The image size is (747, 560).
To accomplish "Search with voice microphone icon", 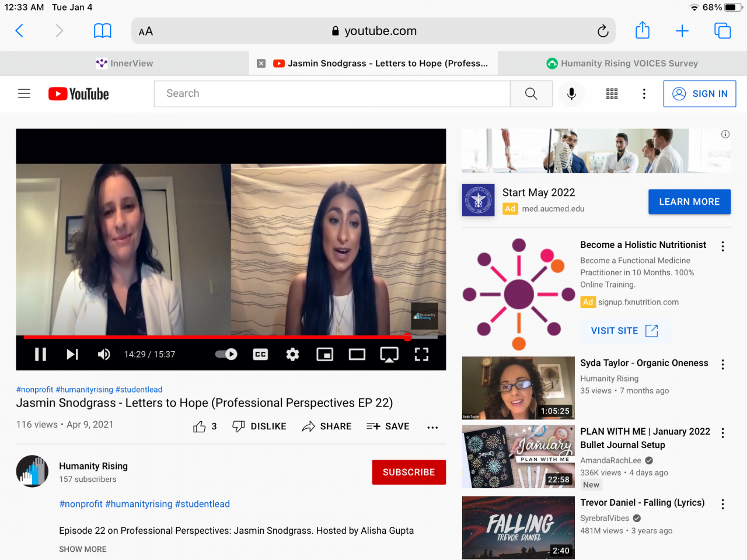I will pyautogui.click(x=572, y=93).
